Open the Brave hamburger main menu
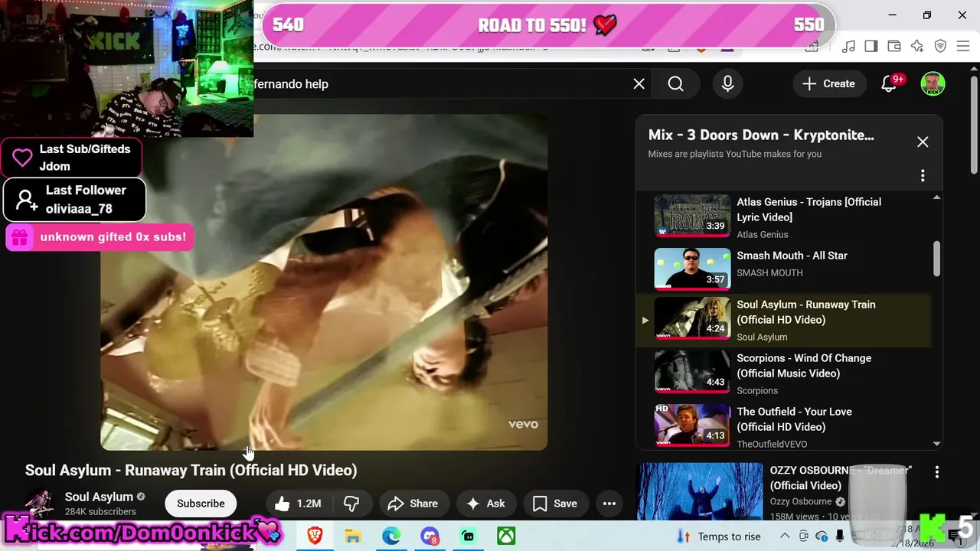This screenshot has height=551, width=980. tap(963, 47)
